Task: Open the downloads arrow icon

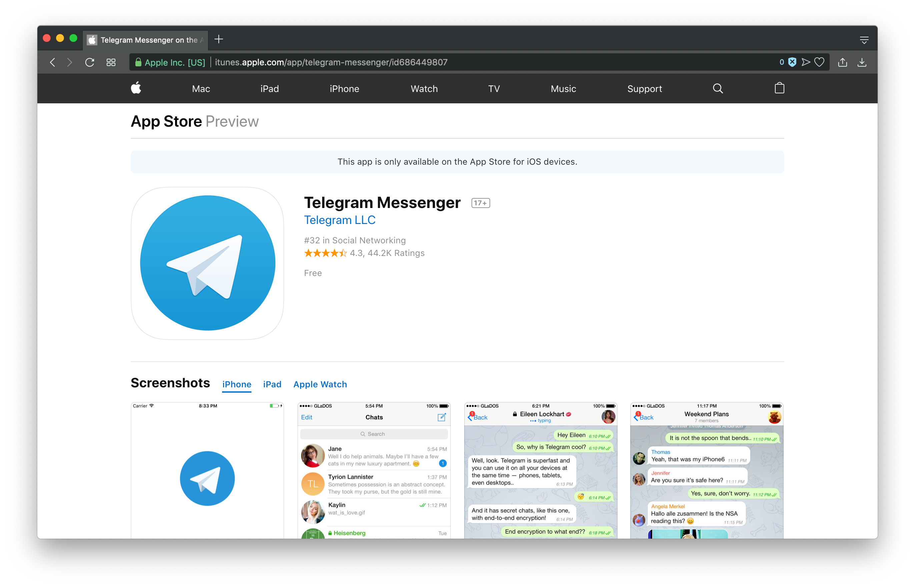Action: click(x=862, y=62)
